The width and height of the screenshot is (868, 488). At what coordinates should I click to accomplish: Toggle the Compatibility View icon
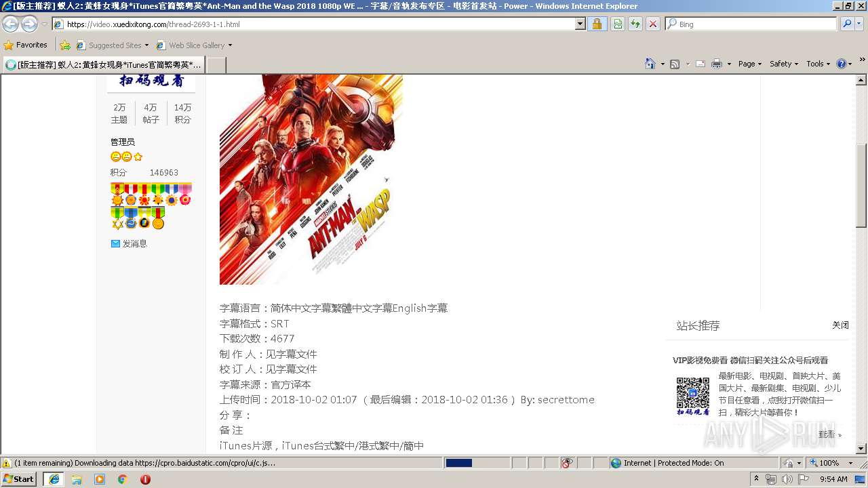coord(618,24)
